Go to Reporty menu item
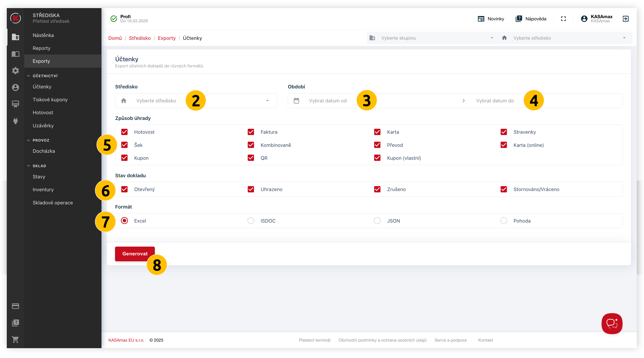644x358 pixels. coord(42,48)
